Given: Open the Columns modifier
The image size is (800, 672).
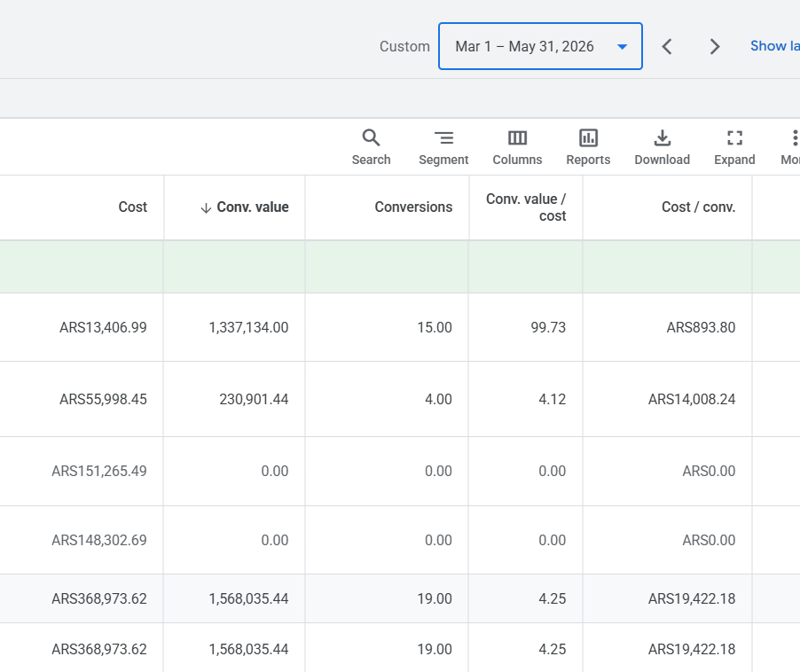Looking at the screenshot, I should [517, 147].
